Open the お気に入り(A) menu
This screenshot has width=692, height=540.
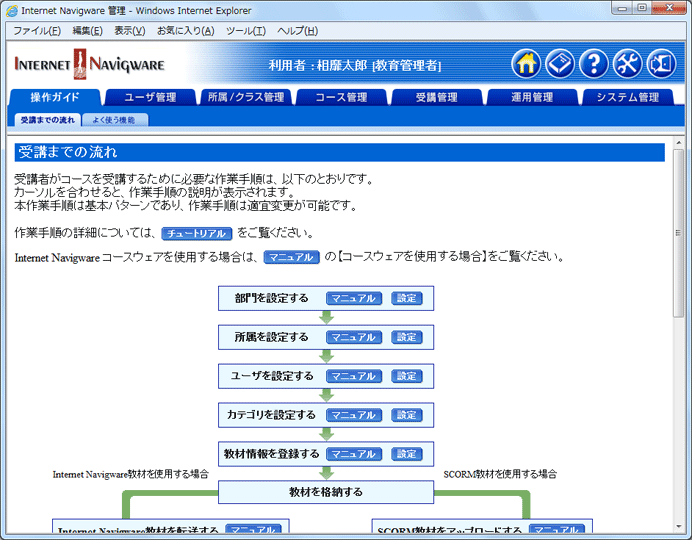coord(186,31)
